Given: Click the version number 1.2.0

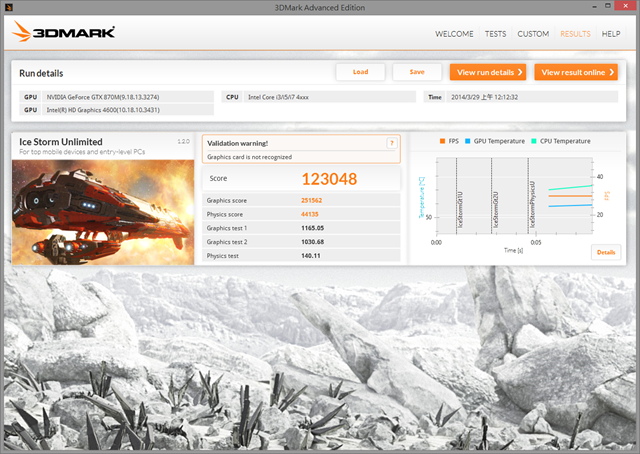Looking at the screenshot, I should [x=183, y=141].
